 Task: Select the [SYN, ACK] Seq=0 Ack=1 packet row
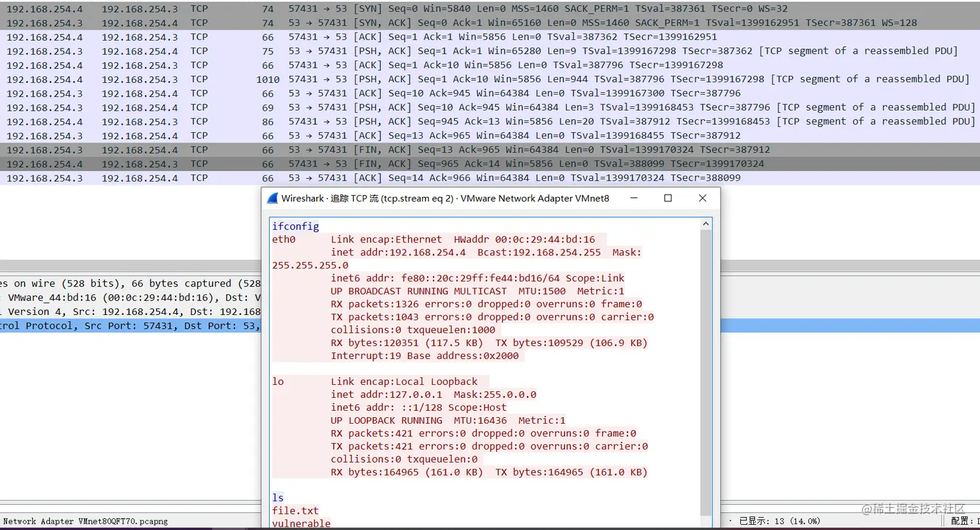(x=490, y=23)
